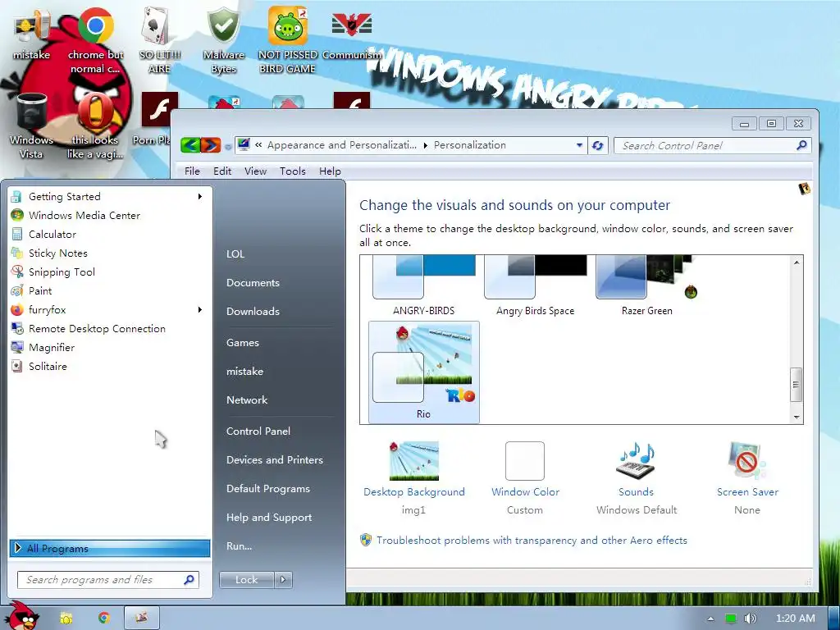This screenshot has width=840, height=630.
Task: Select the Rio theme thumbnail
Action: (424, 372)
